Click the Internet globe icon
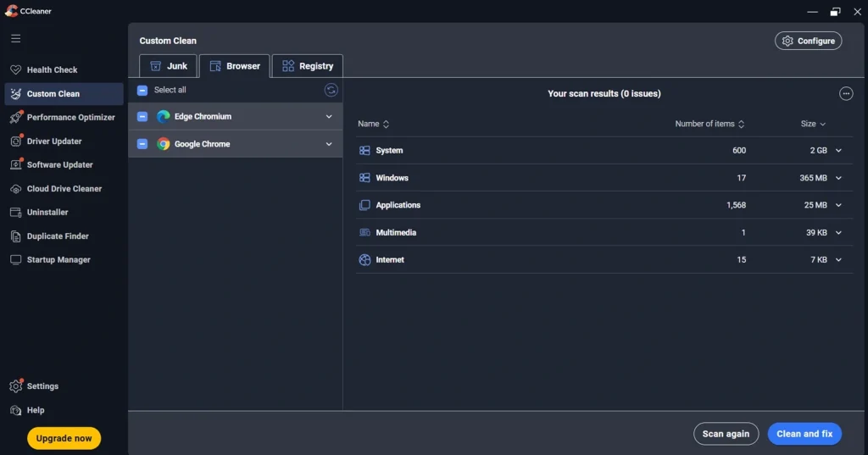This screenshot has height=455, width=868. pos(364,259)
